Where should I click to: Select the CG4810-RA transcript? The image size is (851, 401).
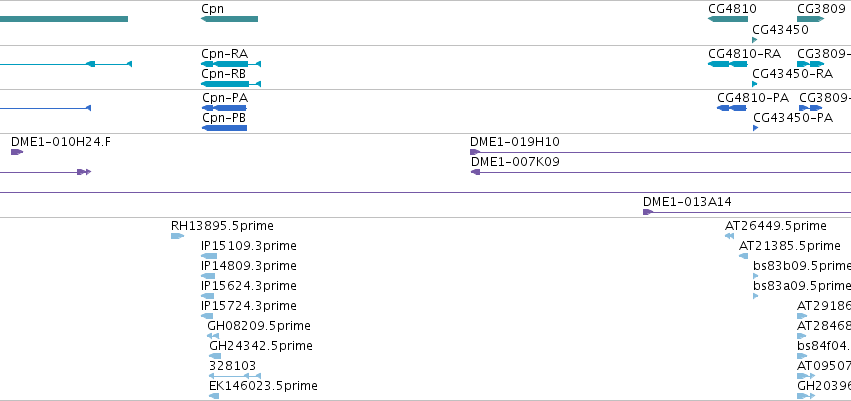[x=728, y=64]
